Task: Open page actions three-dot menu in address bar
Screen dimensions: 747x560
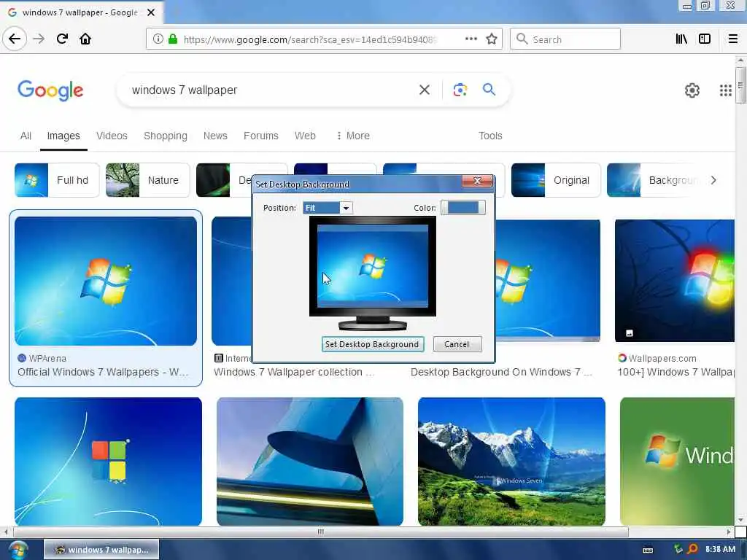Action: coord(471,39)
